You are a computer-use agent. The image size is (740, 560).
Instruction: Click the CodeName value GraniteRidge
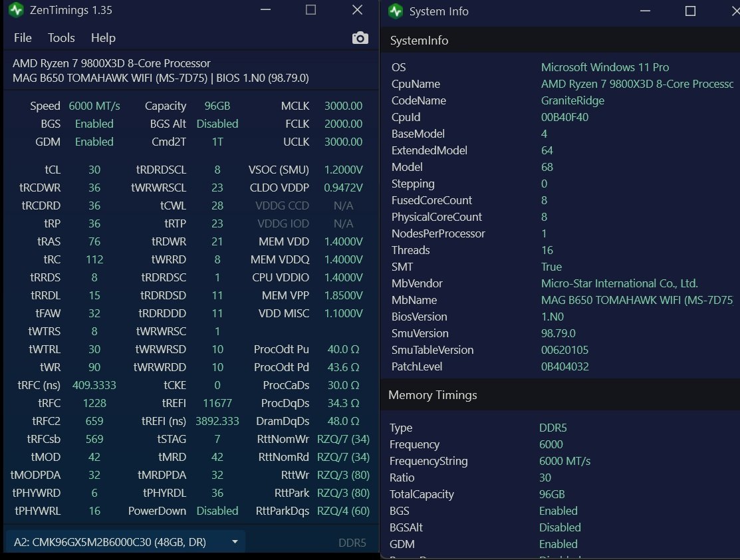click(572, 100)
